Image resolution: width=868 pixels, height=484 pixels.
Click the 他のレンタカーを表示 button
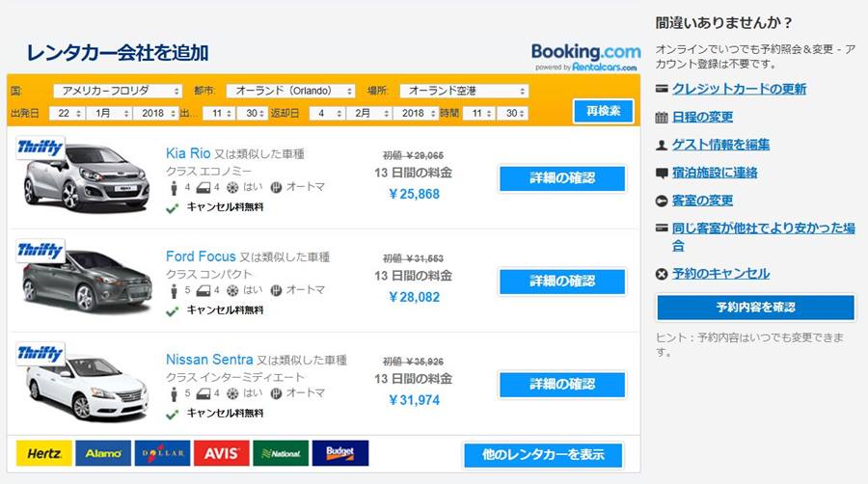coord(543,455)
